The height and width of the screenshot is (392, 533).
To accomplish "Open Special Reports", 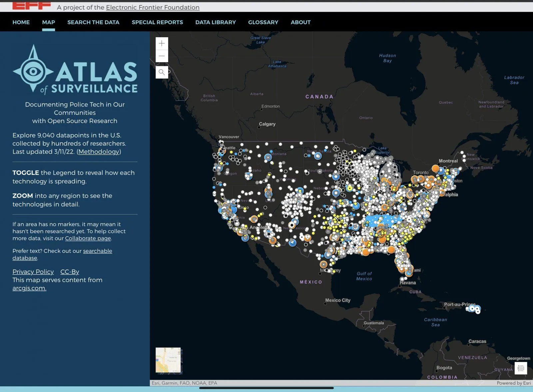I will [157, 22].
